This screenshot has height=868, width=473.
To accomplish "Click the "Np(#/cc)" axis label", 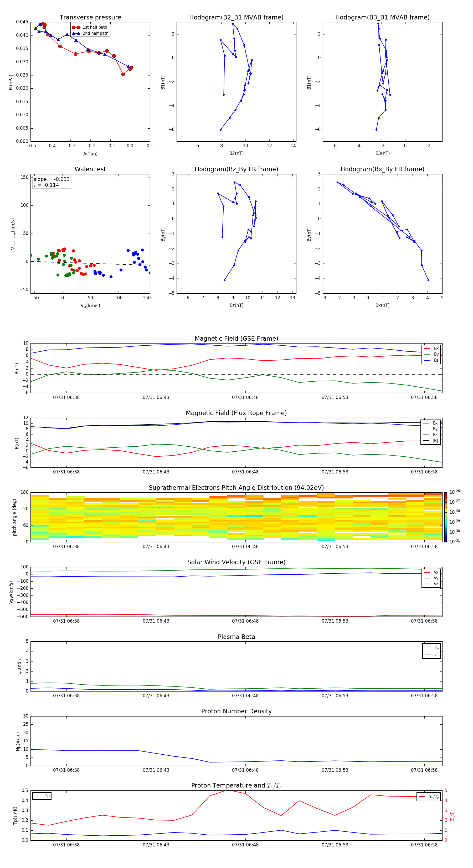I will 18,741.
